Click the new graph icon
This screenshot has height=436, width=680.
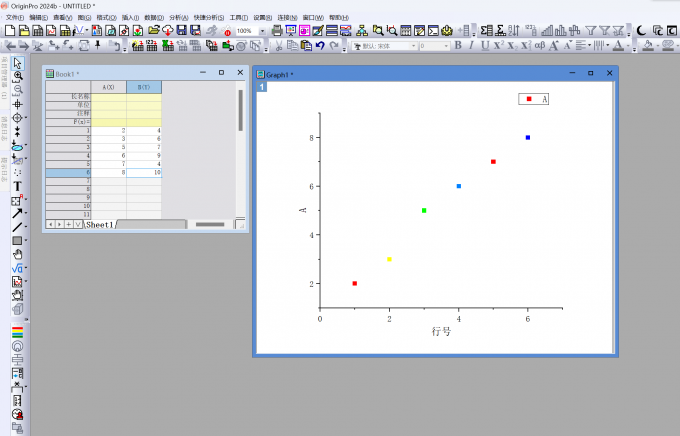[x=51, y=30]
